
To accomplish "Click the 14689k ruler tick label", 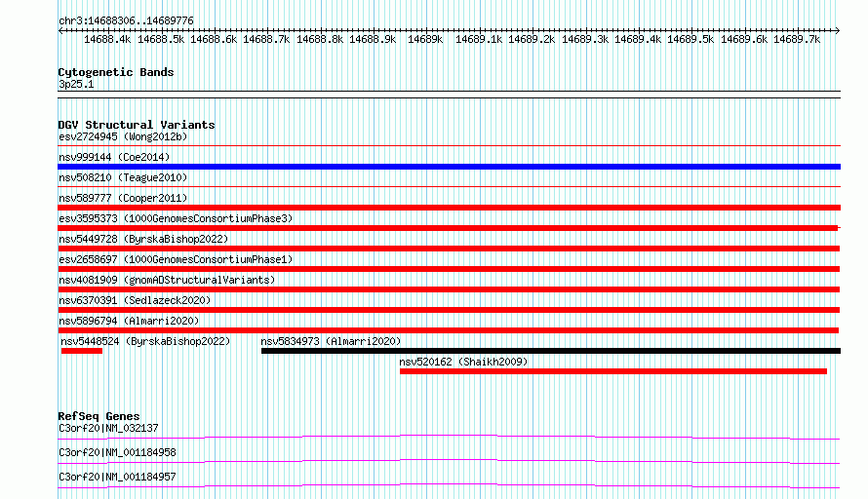I will point(425,39).
